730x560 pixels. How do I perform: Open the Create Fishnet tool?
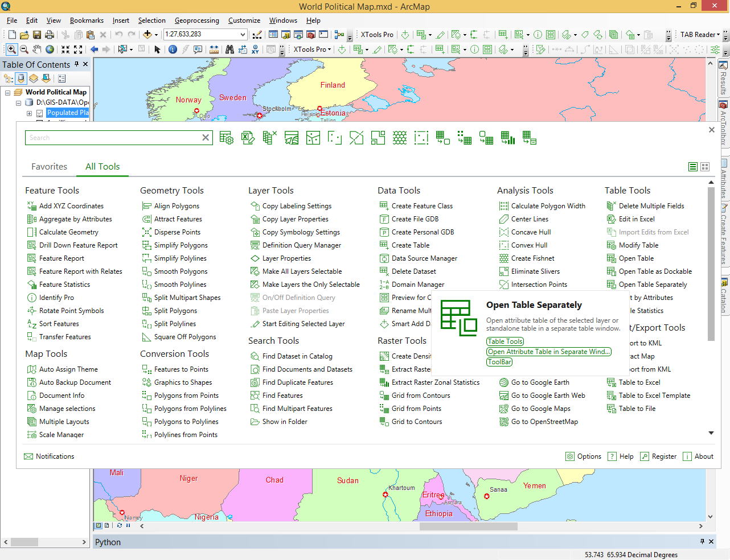pyautogui.click(x=526, y=258)
